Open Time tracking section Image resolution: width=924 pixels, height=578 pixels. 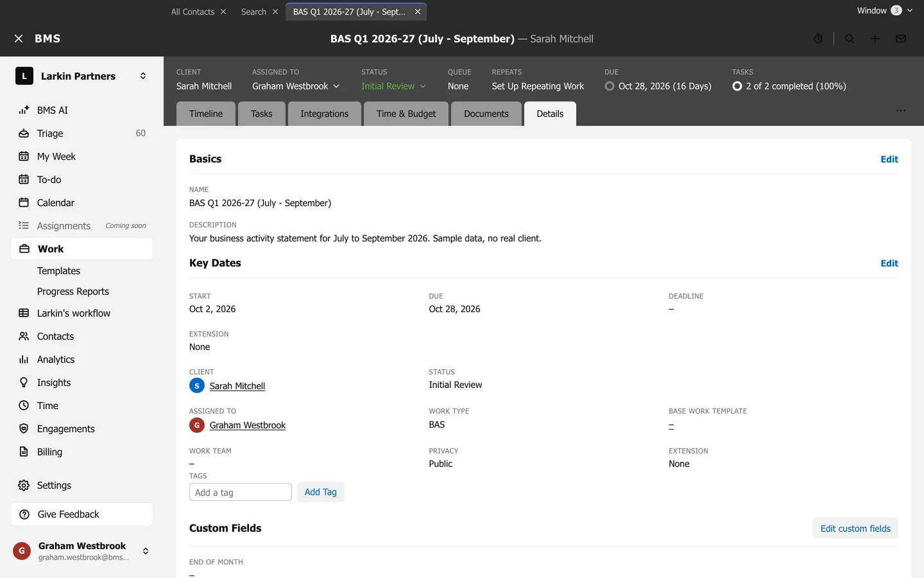pyautogui.click(x=82, y=406)
